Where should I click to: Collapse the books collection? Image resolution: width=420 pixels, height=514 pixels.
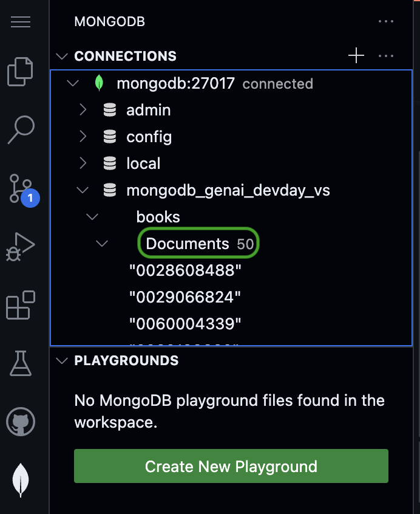92,217
